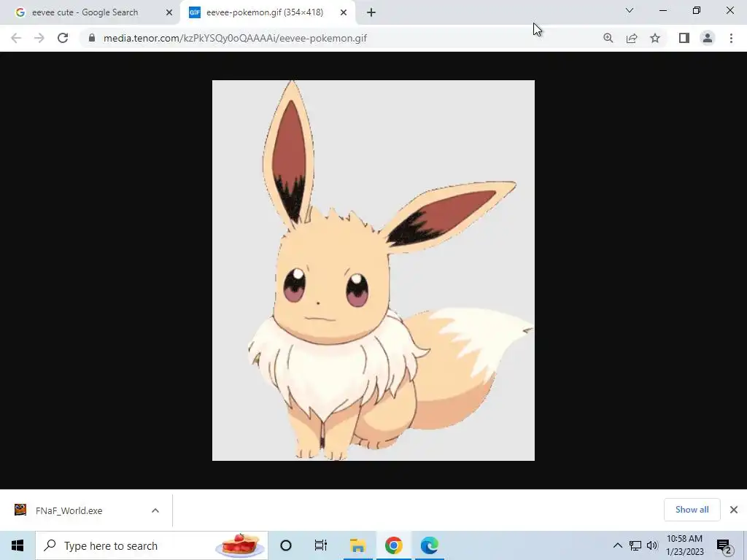Open File Explorer from taskbar

357,545
